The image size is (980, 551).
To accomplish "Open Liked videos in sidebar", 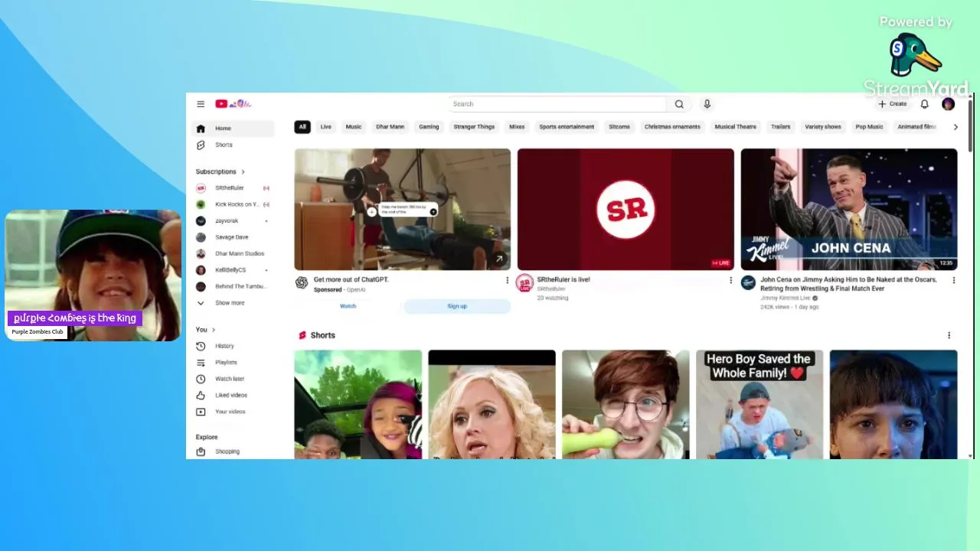I will pos(232,395).
